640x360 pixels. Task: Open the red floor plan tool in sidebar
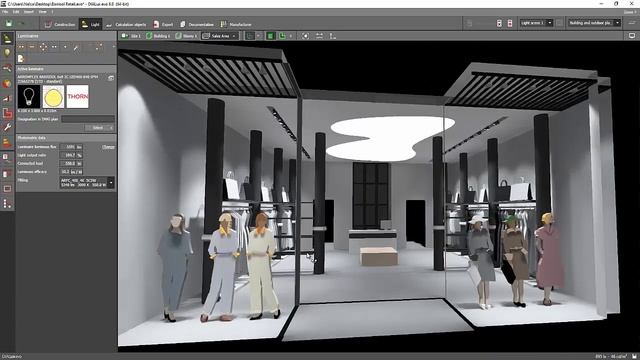[7, 113]
